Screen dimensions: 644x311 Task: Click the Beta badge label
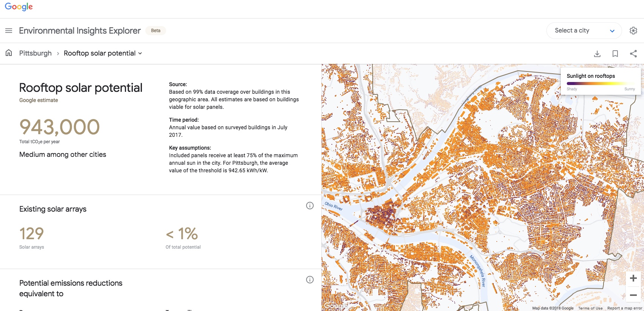tap(156, 31)
